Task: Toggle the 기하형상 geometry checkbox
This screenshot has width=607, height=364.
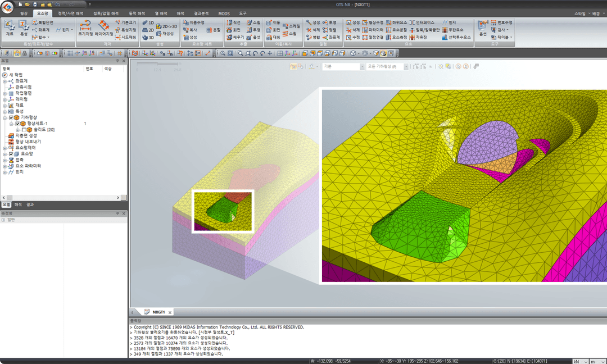Action: click(x=11, y=117)
